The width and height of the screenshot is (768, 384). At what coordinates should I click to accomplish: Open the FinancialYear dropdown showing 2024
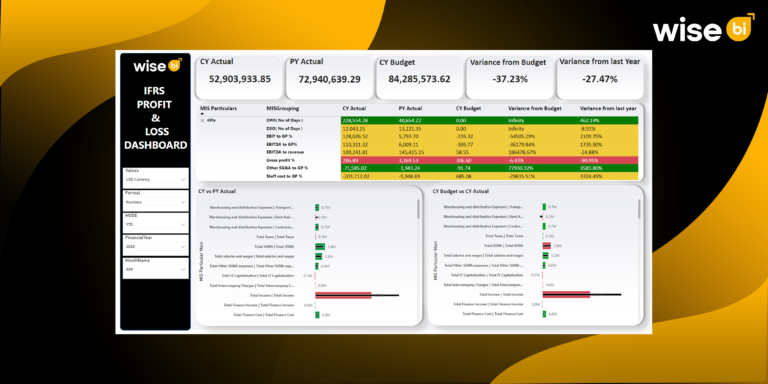(x=155, y=247)
